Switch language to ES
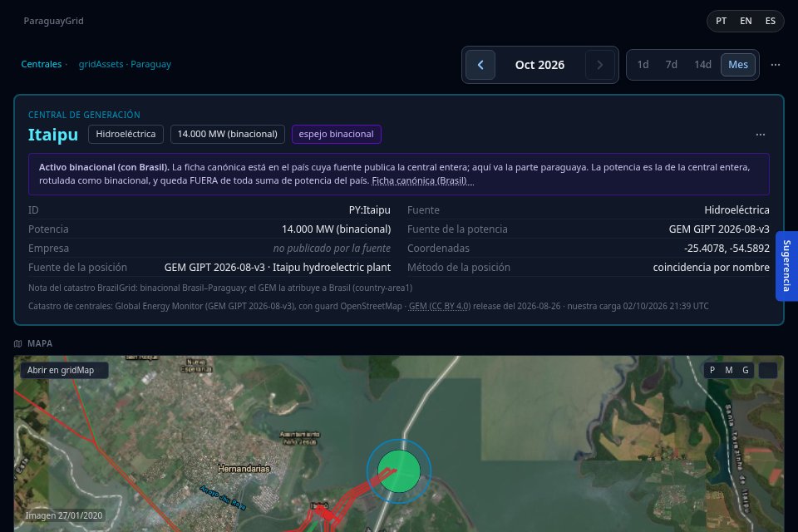Screen dimensions: 798x532 point(771,21)
